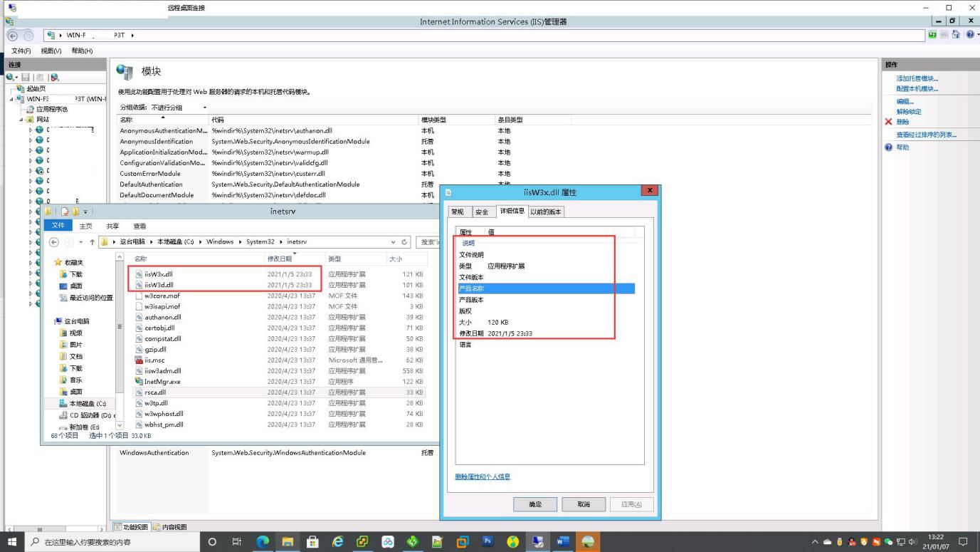Switch to the 以前的版本 tab
The width and height of the screenshot is (980, 552).
coord(546,212)
